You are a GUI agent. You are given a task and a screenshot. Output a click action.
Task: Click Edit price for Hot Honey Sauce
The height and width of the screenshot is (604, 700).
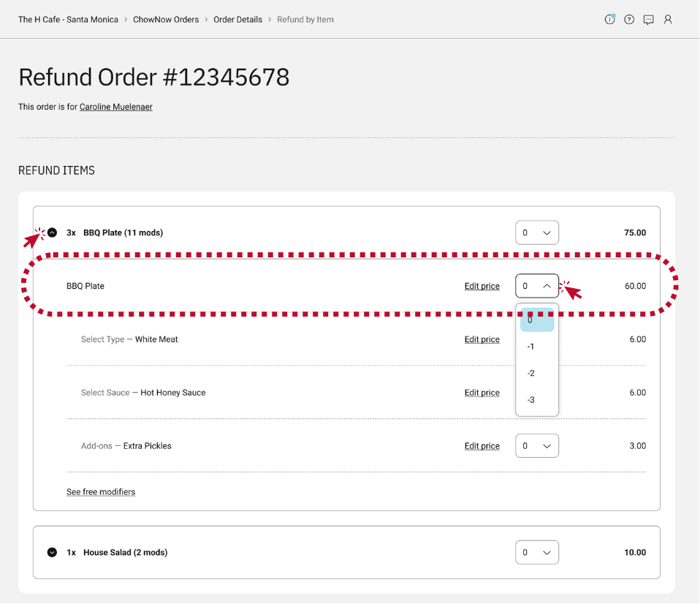[482, 393]
